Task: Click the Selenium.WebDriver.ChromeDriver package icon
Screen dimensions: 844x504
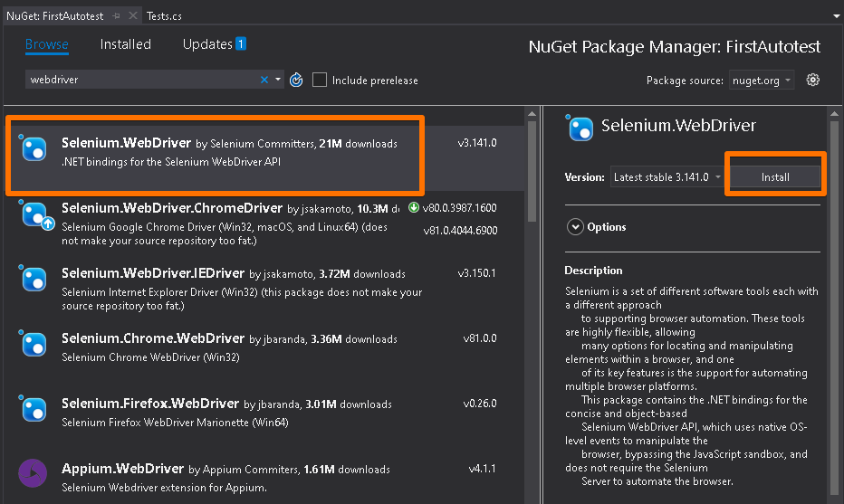Action: point(34,216)
